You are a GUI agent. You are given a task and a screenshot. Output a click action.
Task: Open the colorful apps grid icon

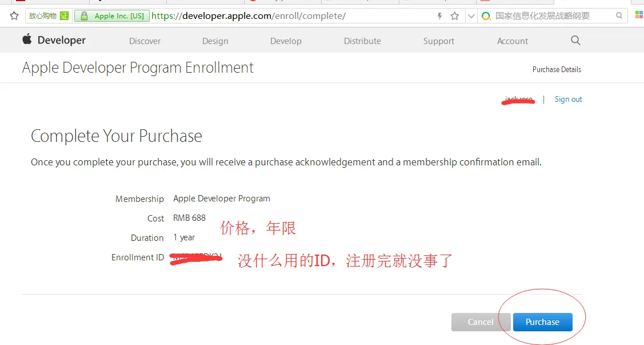tap(639, 15)
